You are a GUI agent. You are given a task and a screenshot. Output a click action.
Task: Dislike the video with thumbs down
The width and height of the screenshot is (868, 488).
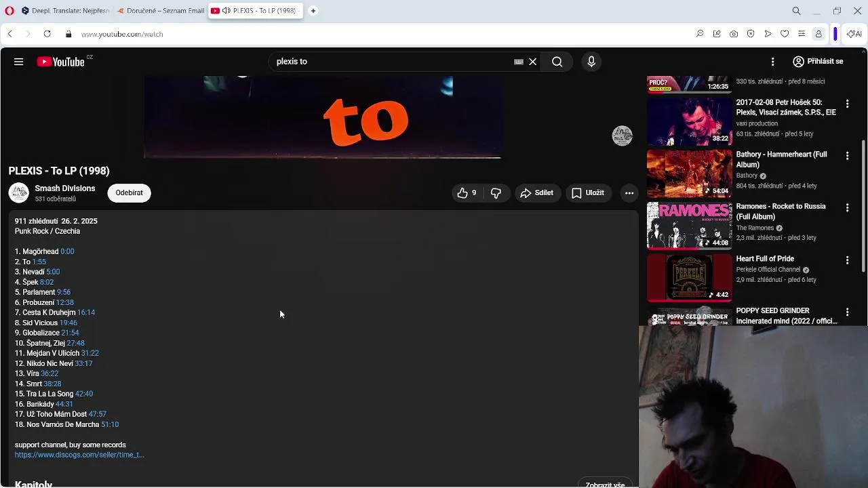496,193
